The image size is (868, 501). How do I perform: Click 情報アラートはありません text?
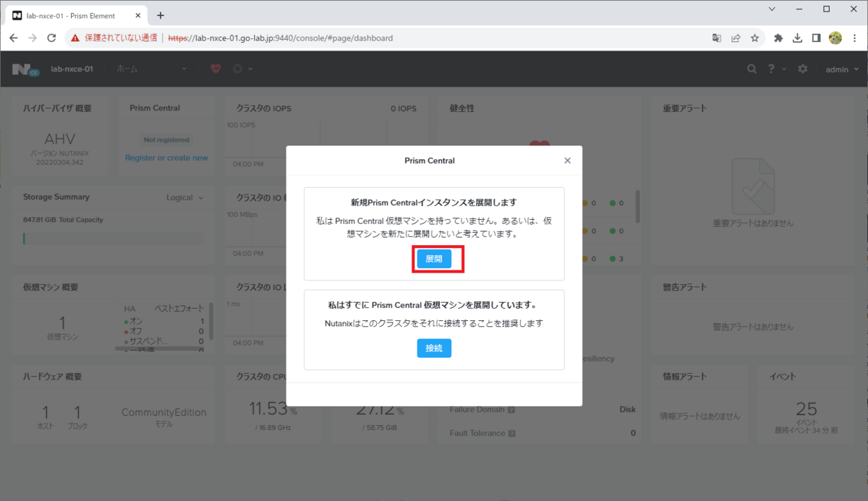click(x=699, y=416)
